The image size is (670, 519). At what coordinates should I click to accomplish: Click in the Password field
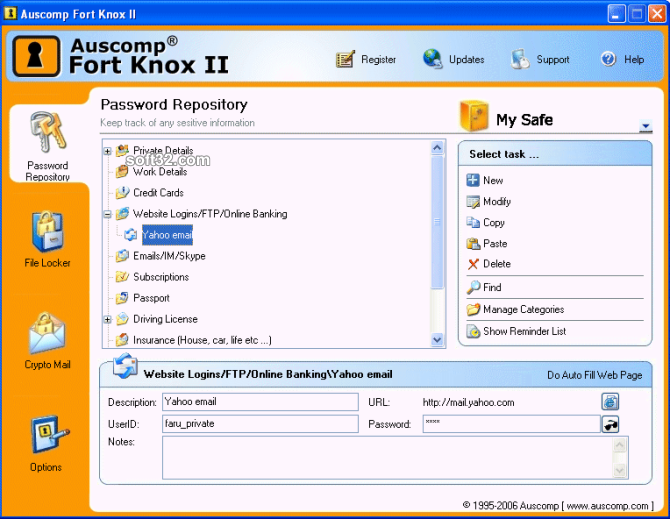511,424
